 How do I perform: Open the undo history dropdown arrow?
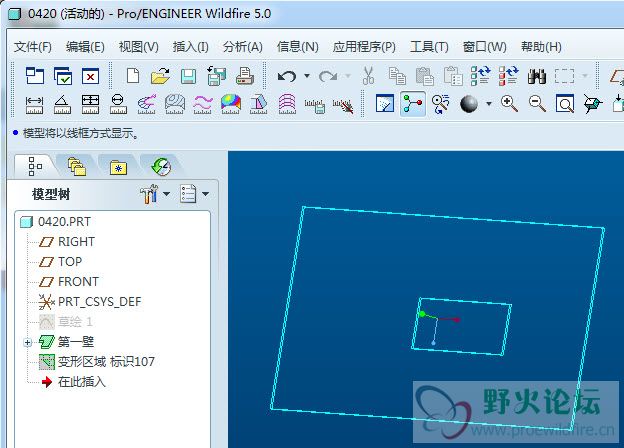pos(307,75)
